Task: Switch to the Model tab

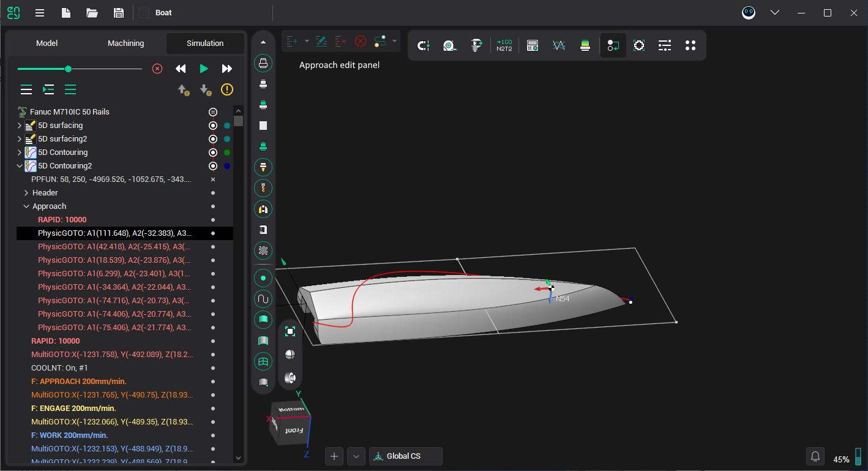Action: pyautogui.click(x=47, y=43)
